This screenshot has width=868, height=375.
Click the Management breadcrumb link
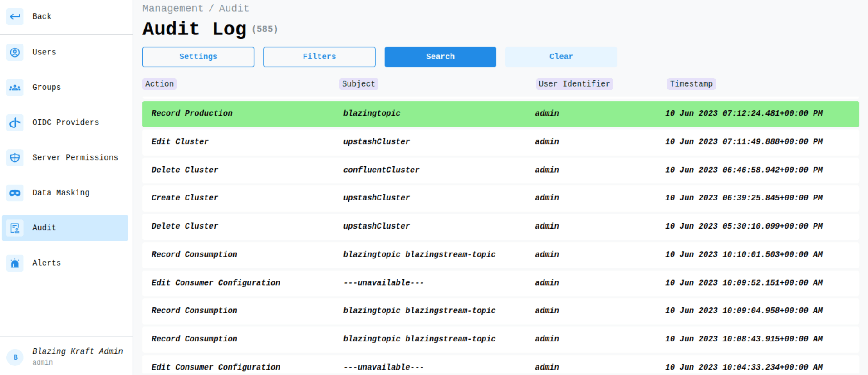172,8
